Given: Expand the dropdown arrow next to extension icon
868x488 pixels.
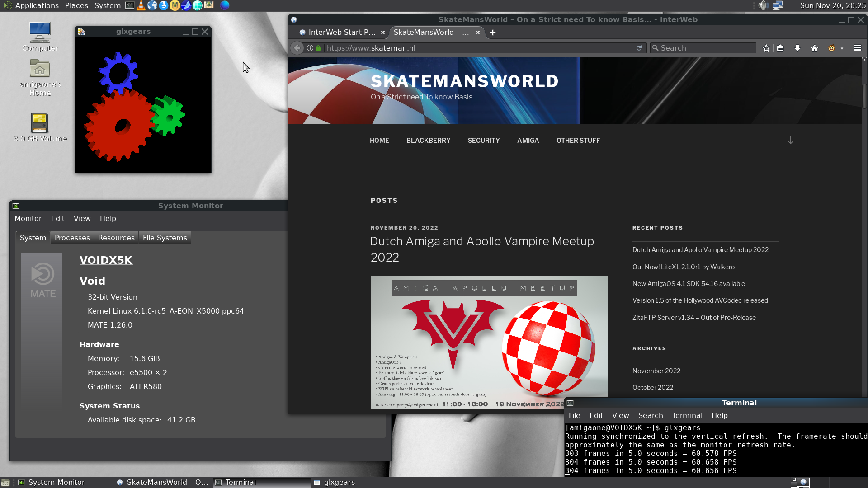Looking at the screenshot, I should coord(842,48).
